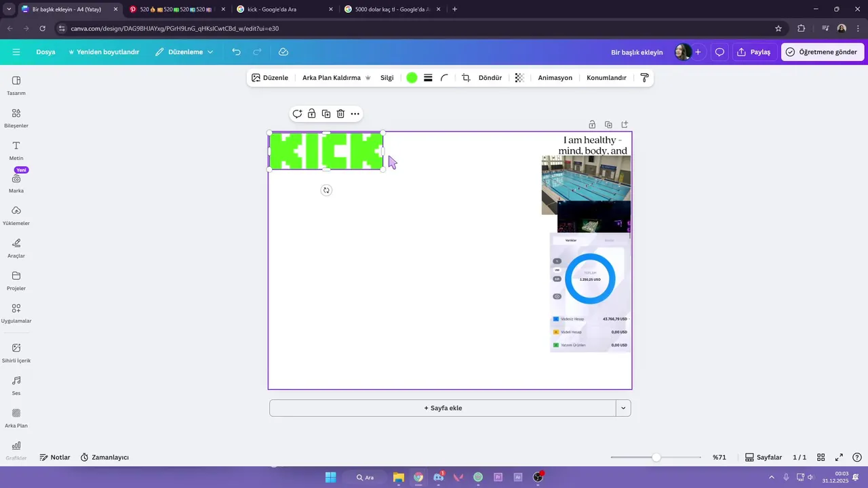Adjust the zoom slider
Screen dimensions: 868x488
[656, 457]
